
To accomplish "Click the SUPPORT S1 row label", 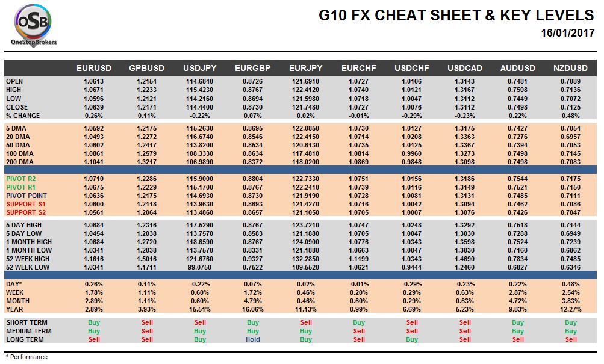I will point(26,205).
